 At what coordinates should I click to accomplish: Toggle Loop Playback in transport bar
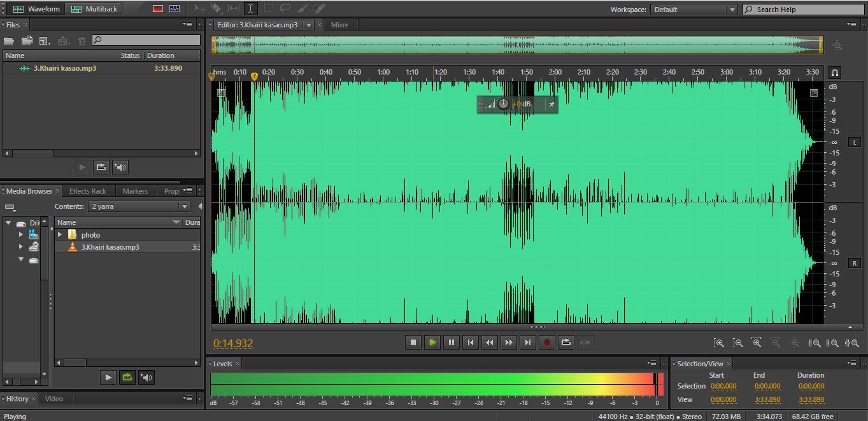(566, 343)
